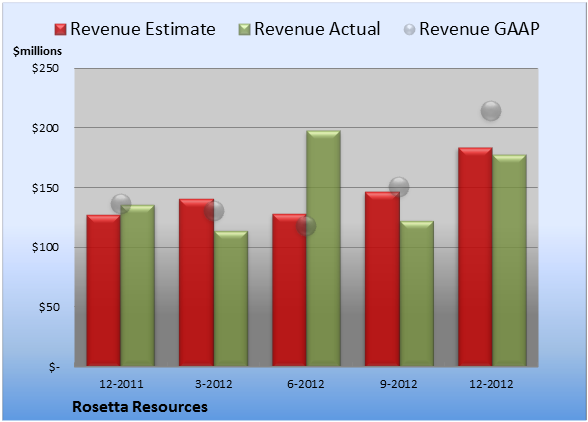Select the red estimate bar for 3-2012

click(196, 282)
